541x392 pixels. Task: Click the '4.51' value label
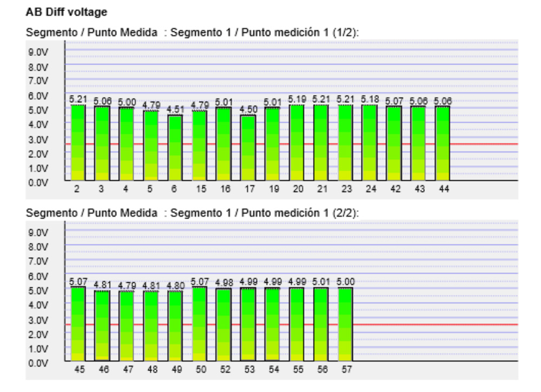[x=175, y=109]
